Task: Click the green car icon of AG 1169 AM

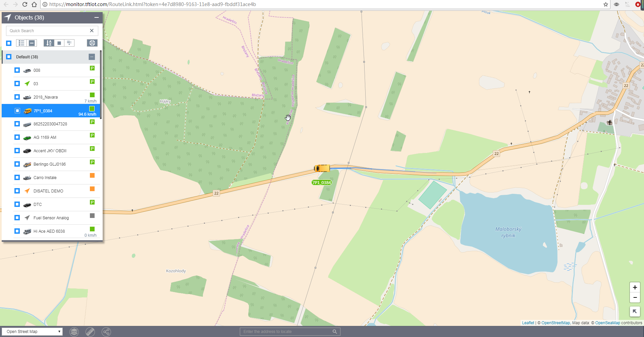Action: coord(27,137)
